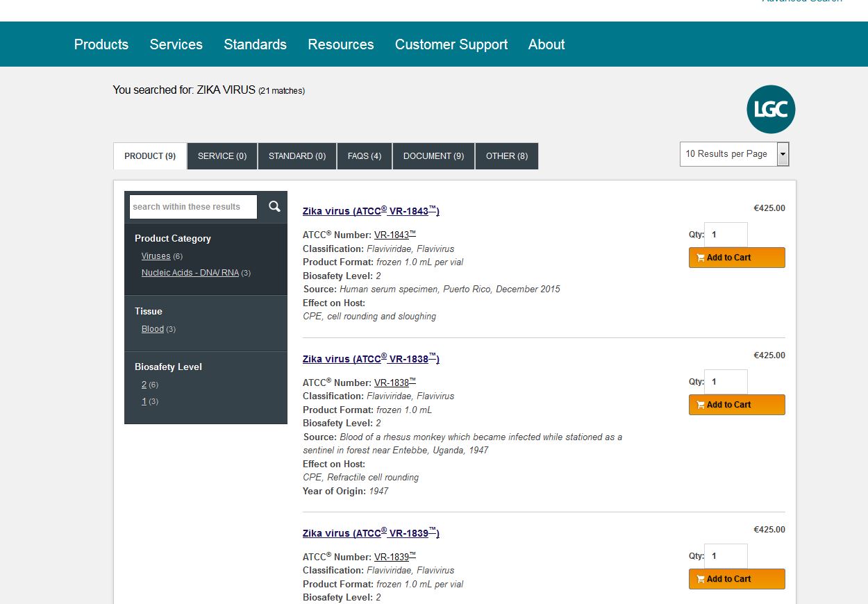Filter by Viruses product category
The width and height of the screenshot is (868, 604).
(x=156, y=256)
